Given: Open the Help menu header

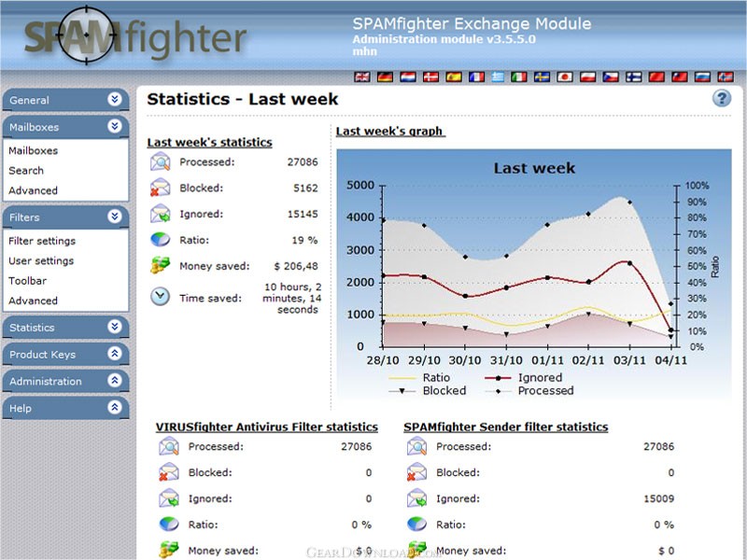Looking at the screenshot, I should (x=65, y=408).
